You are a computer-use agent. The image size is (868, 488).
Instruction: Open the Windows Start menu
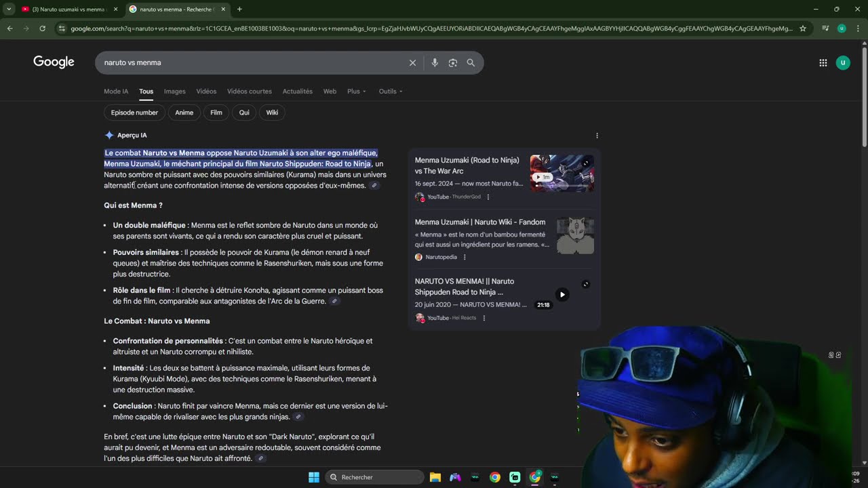(x=314, y=477)
